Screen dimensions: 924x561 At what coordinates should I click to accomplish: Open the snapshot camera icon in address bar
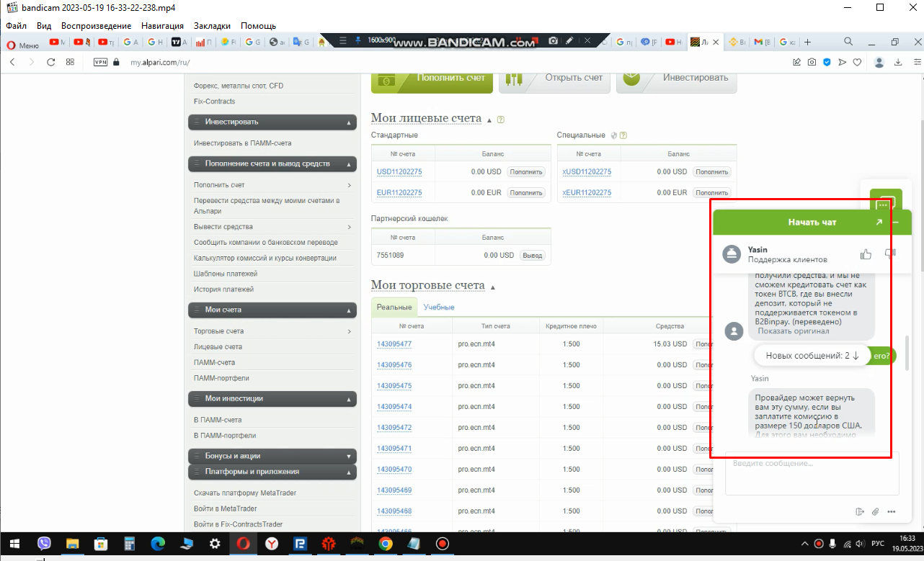[812, 62]
